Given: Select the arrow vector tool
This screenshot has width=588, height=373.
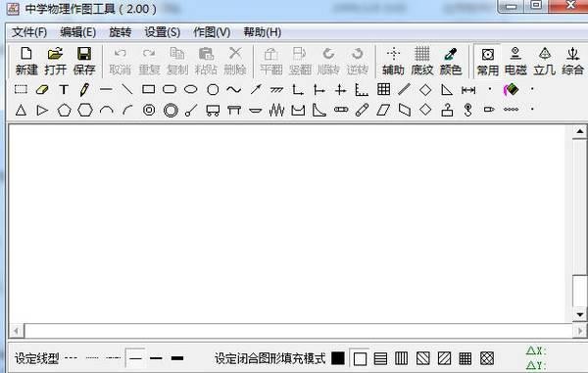Looking at the screenshot, I should 256,89.
